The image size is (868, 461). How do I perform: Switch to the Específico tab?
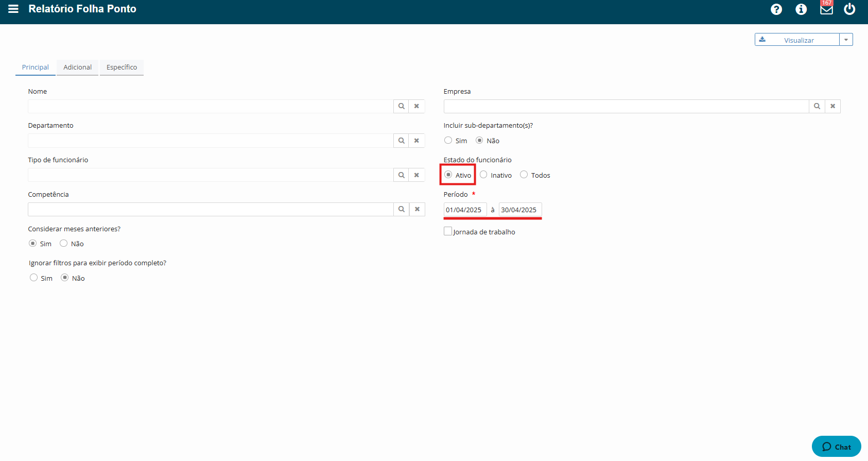pos(122,67)
